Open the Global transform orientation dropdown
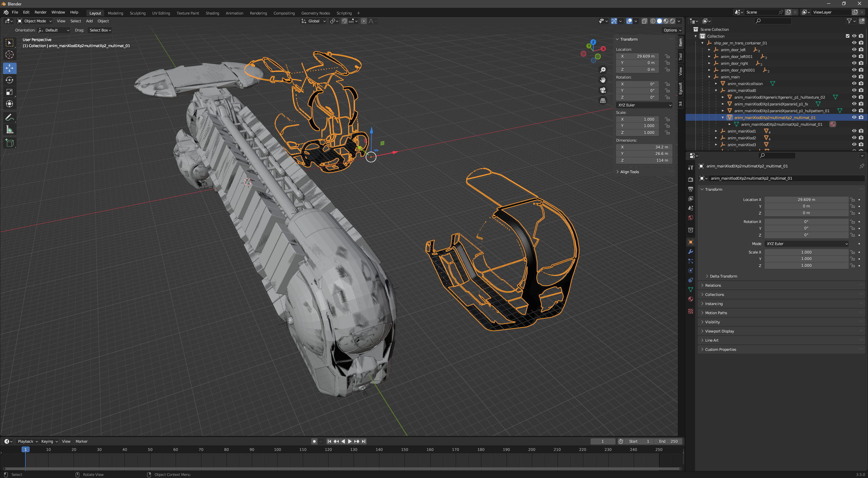Viewport: 868px width, 478px height. (x=314, y=21)
